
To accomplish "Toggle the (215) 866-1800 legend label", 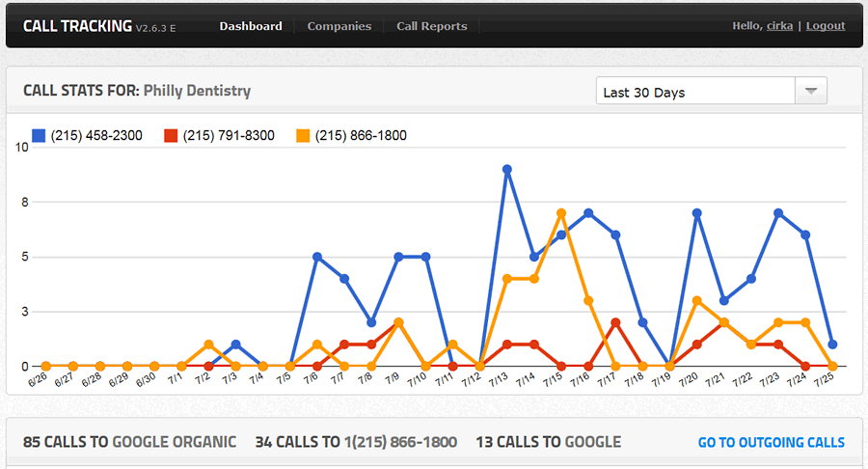I will pyautogui.click(x=361, y=136).
